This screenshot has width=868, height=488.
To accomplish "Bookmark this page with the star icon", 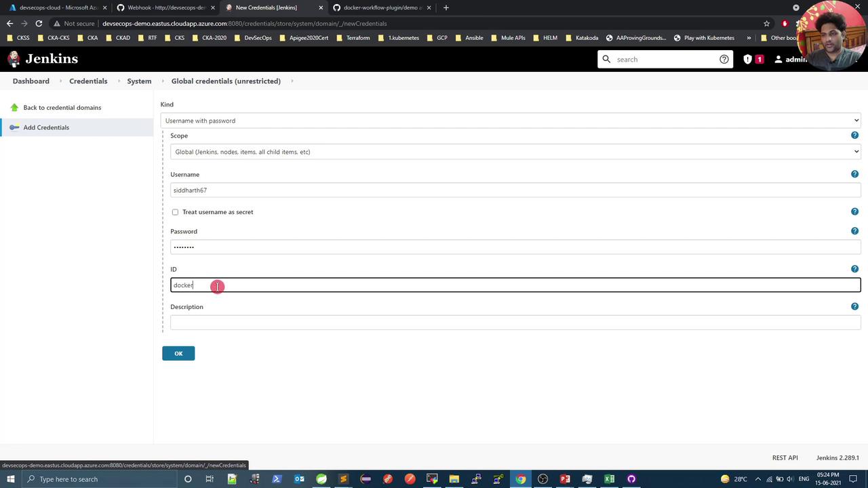I will [767, 23].
